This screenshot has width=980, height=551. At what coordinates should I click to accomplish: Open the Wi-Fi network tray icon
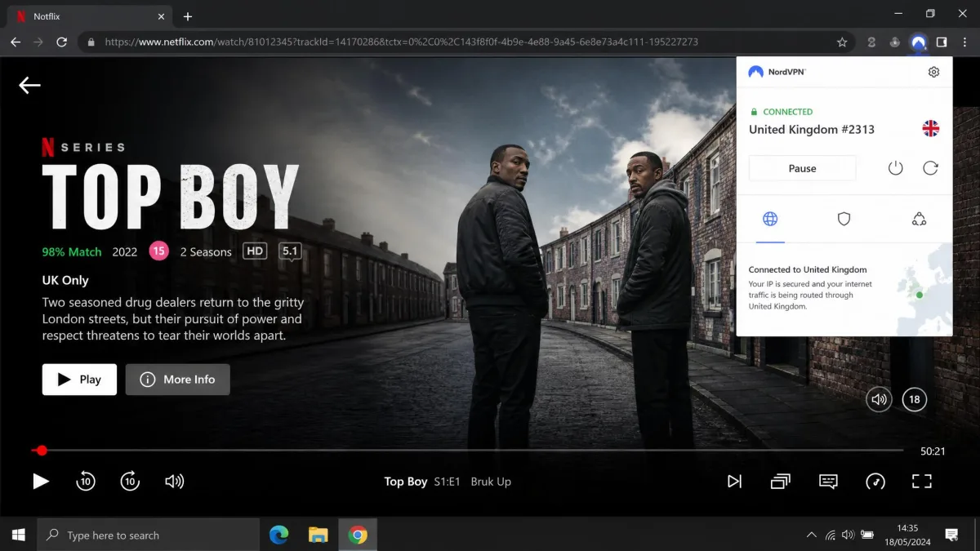tap(831, 535)
